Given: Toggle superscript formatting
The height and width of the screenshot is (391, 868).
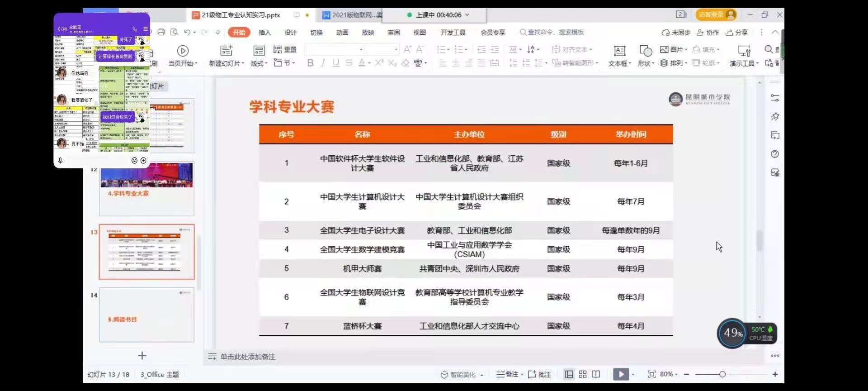Looking at the screenshot, I should pos(379,63).
